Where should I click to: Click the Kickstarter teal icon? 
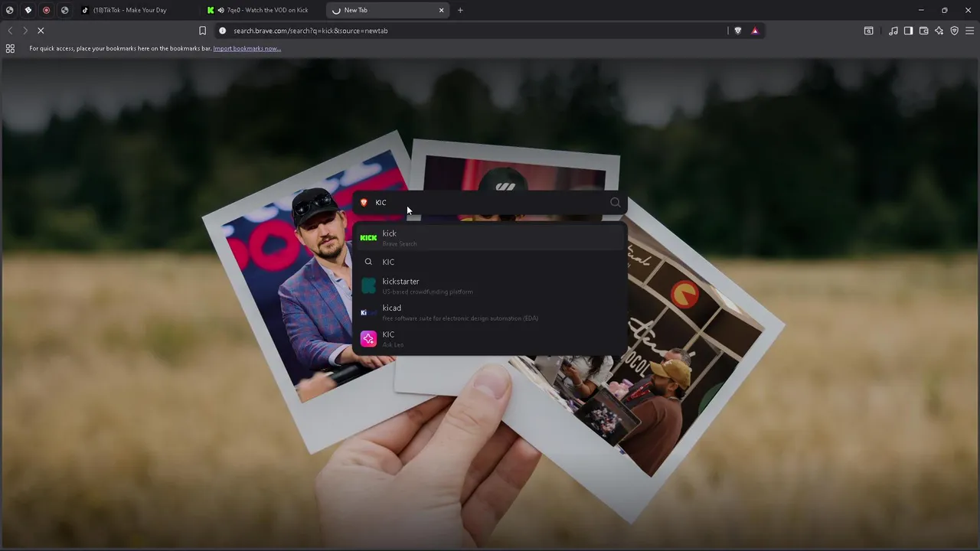368,286
